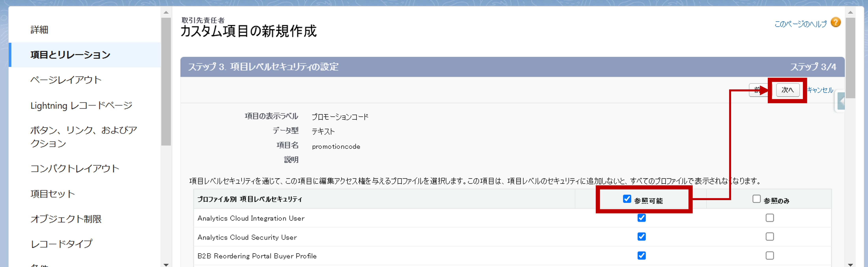Click the プロモーションコード label value
Image resolution: width=868 pixels, height=267 pixels.
click(340, 117)
